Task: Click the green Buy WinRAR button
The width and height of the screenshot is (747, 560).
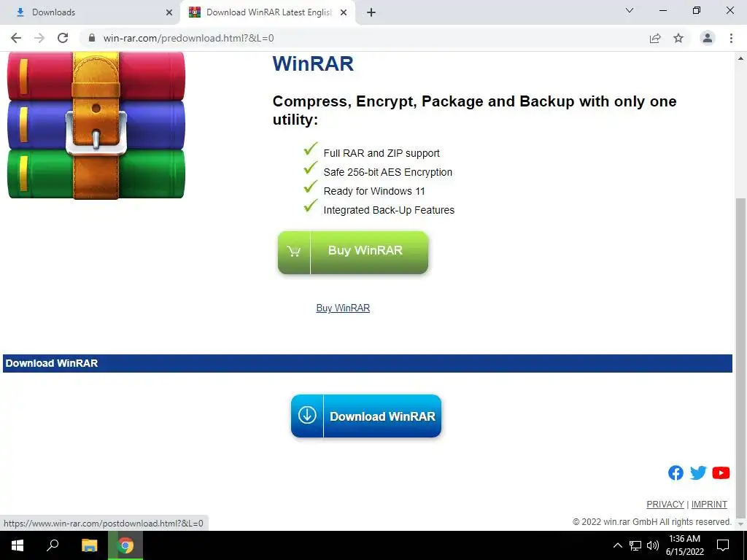Action: (x=352, y=252)
